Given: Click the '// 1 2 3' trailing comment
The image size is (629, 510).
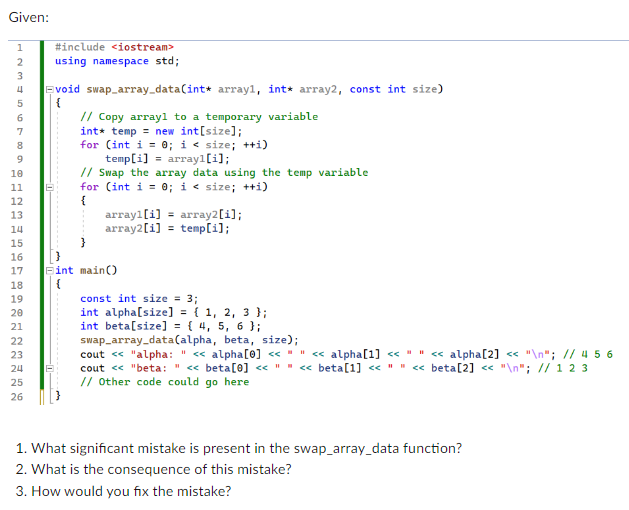Looking at the screenshot, I should click(x=563, y=368).
